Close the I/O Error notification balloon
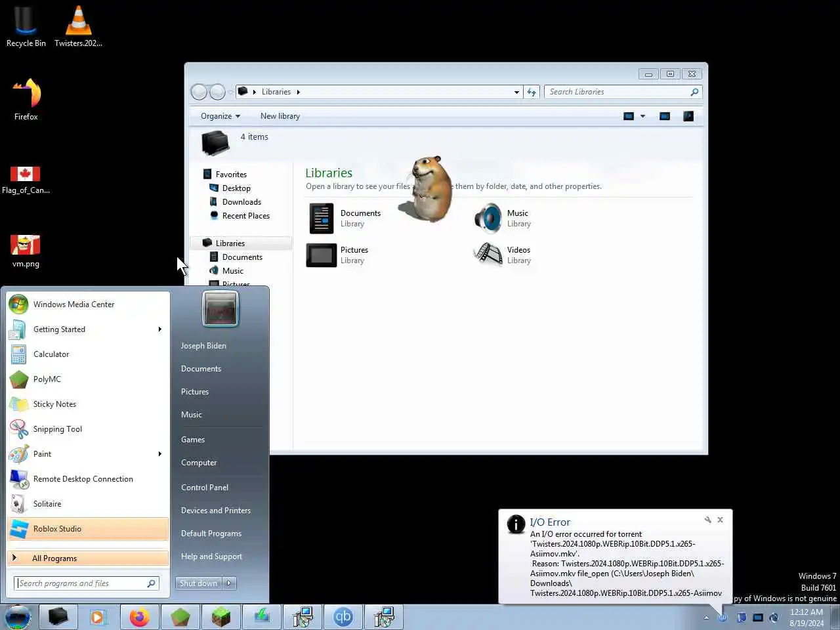840x630 pixels. point(720,520)
